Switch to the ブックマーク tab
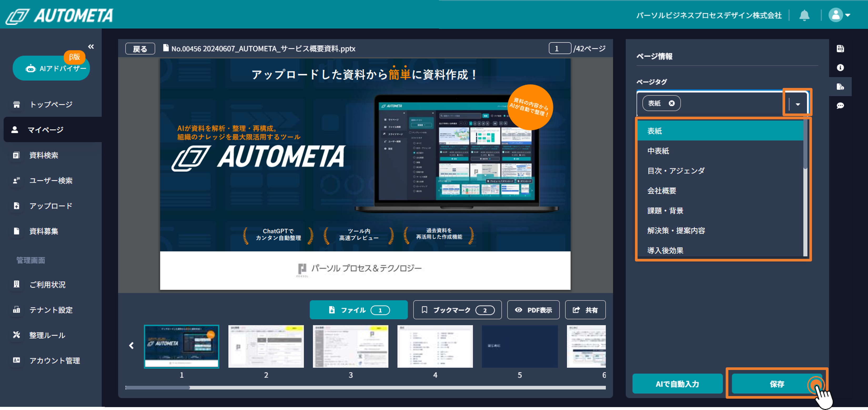Image resolution: width=868 pixels, height=410 pixels. pos(457,310)
